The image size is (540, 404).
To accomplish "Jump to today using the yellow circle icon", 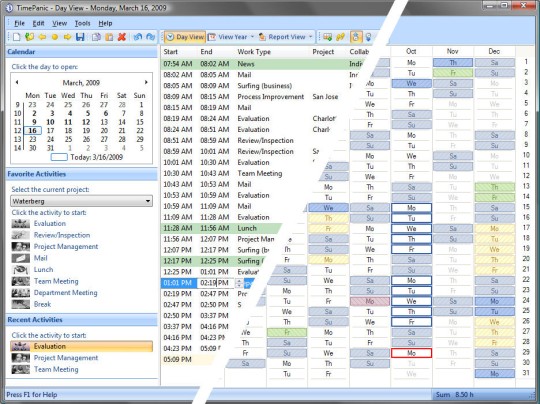I will click(x=55, y=37).
